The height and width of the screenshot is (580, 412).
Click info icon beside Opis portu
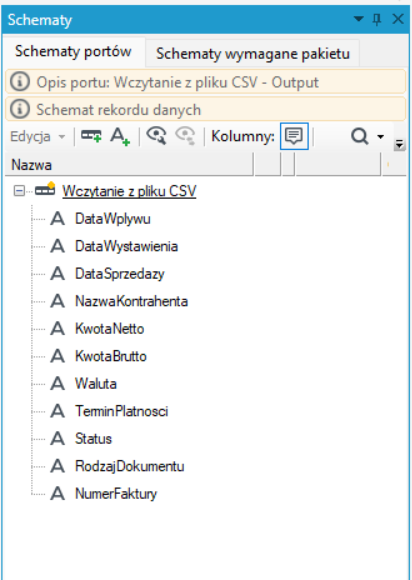20,82
